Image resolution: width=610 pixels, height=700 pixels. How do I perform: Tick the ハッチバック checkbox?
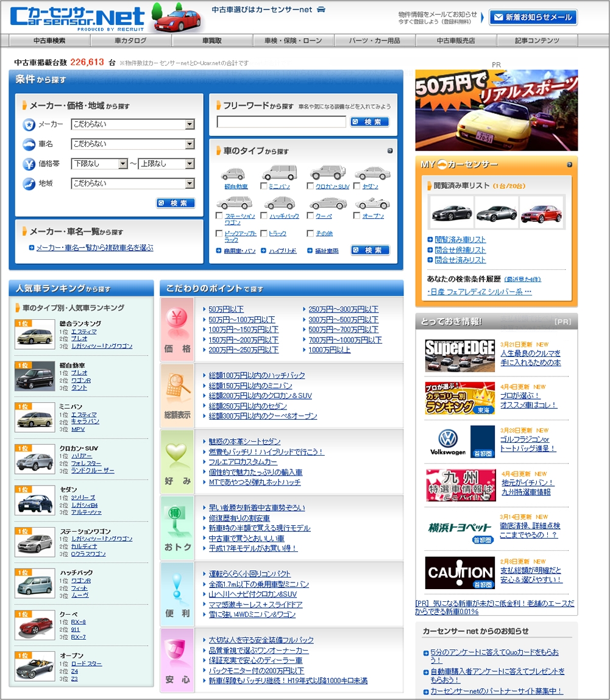point(264,216)
